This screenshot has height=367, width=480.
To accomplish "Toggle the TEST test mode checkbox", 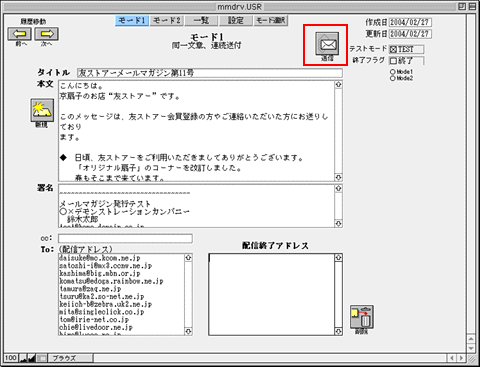I will coord(394,50).
